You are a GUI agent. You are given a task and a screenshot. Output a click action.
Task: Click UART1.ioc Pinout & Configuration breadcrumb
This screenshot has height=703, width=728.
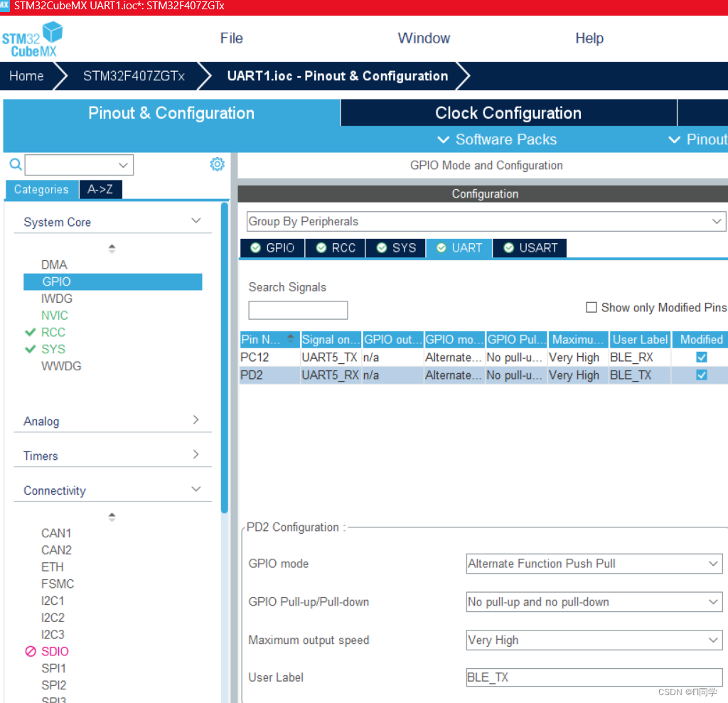pyautogui.click(x=338, y=75)
